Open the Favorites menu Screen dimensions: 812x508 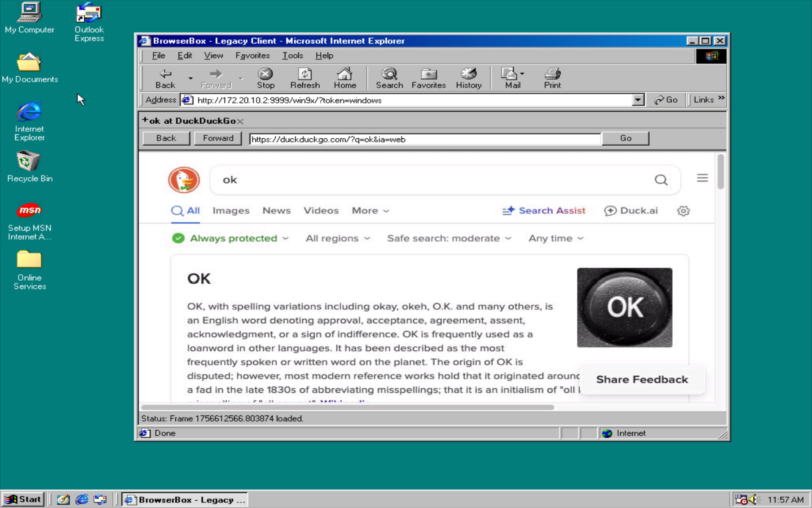[x=252, y=55]
